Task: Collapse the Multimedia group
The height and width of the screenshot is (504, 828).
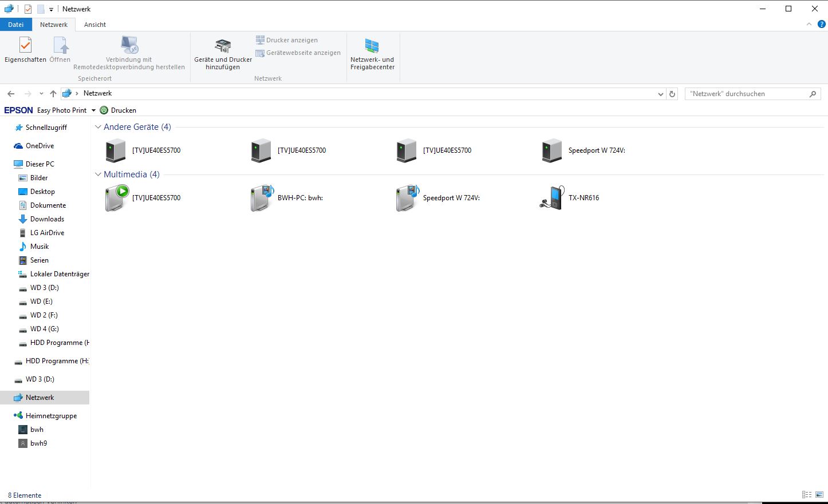Action: coord(98,174)
